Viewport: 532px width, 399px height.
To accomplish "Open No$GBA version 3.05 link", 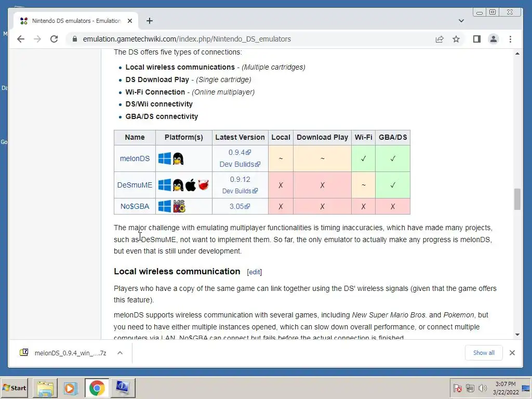I will pos(240,206).
